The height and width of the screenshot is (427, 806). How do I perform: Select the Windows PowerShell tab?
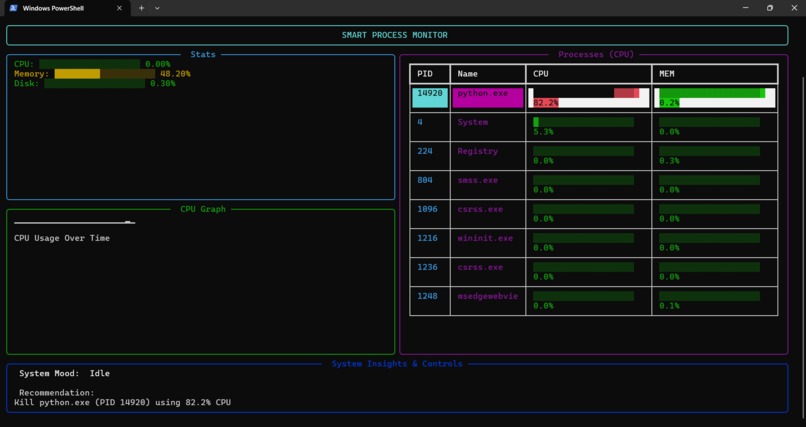66,8
